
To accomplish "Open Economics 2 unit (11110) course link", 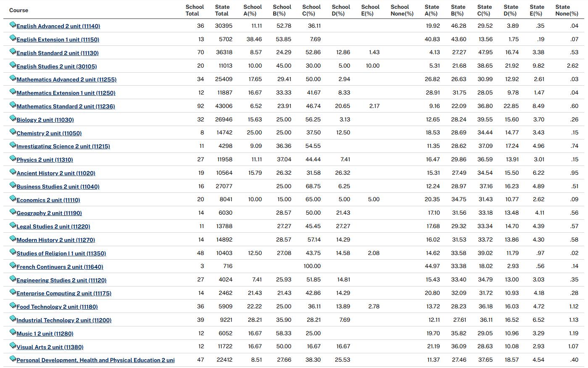I will click(48, 200).
